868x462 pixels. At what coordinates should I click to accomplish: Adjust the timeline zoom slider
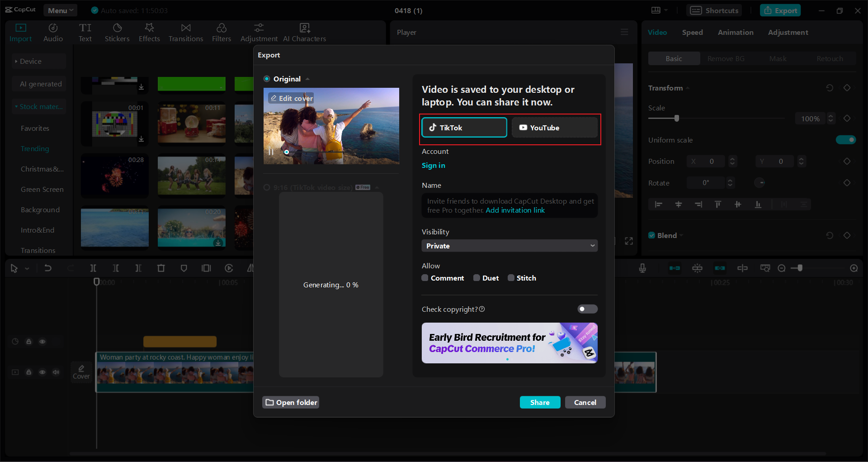pos(800,268)
